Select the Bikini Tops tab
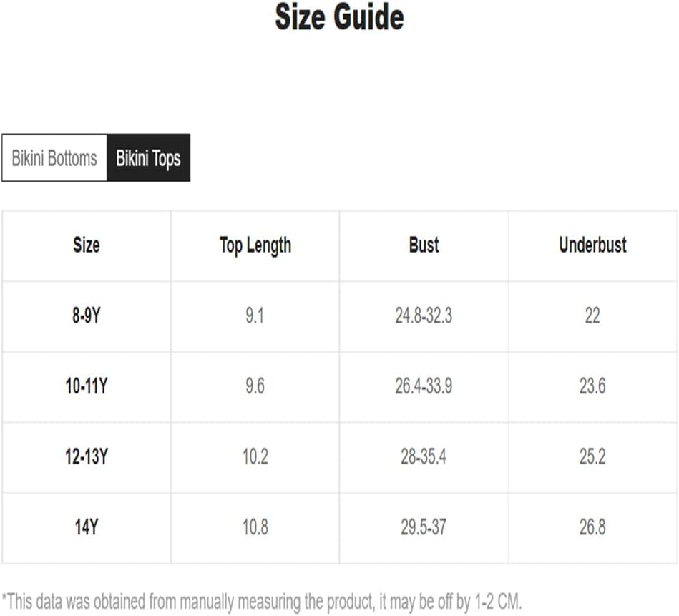Viewport: 679px width, 616px height. tap(149, 158)
